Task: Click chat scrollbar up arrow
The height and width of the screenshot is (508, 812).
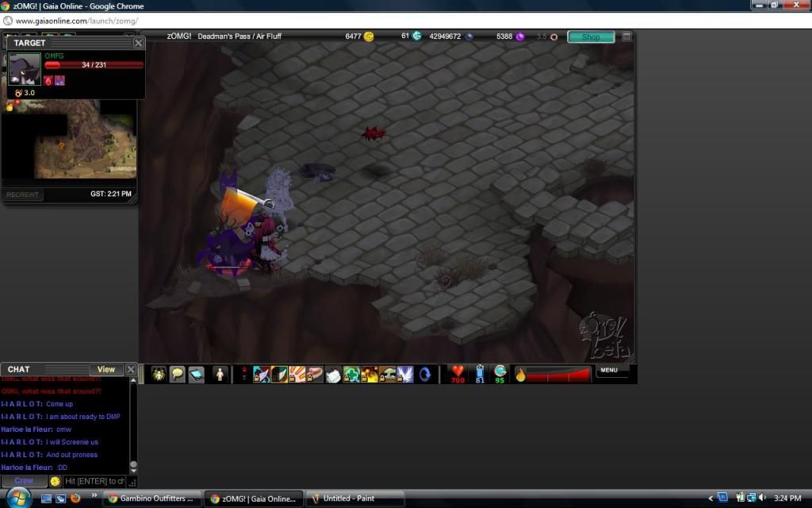Action: pyautogui.click(x=133, y=380)
